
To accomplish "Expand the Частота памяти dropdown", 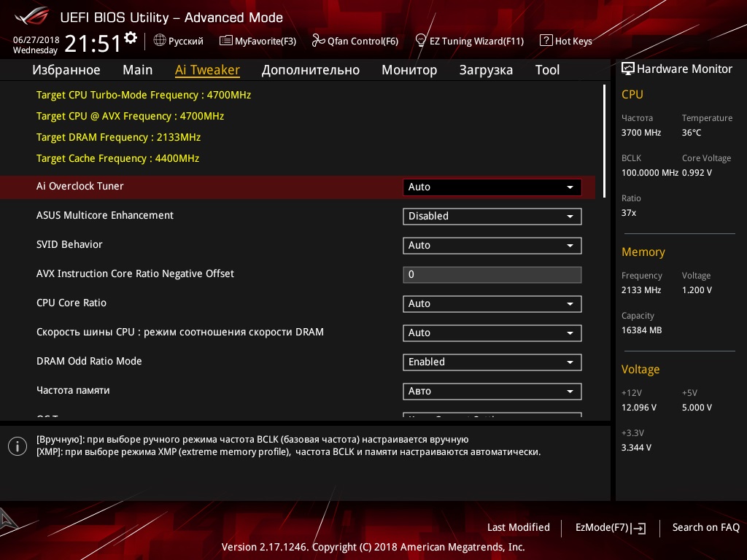I will click(492, 391).
